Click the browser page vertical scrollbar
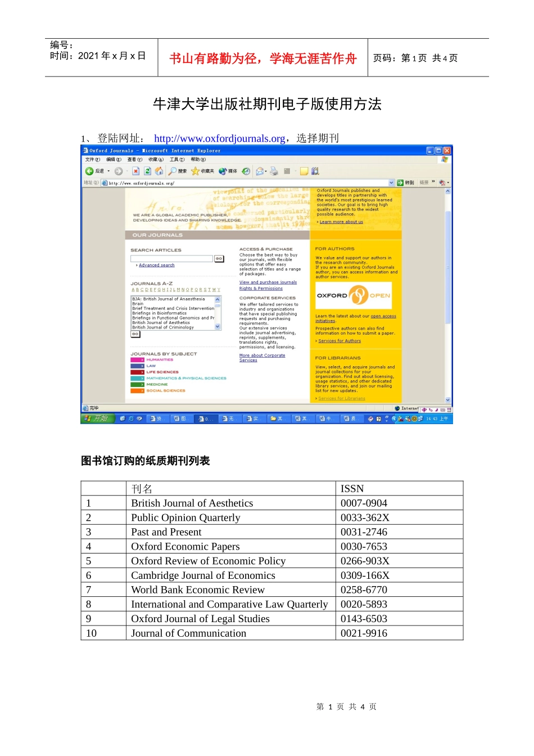Screen dimensions: 534x756 point(448,295)
